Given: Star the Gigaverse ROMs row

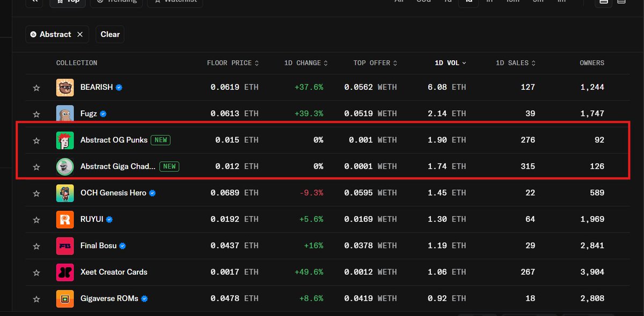Looking at the screenshot, I should coord(36,298).
